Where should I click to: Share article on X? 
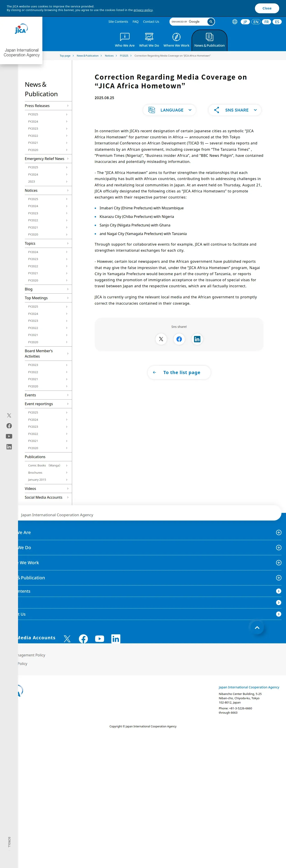point(161,339)
